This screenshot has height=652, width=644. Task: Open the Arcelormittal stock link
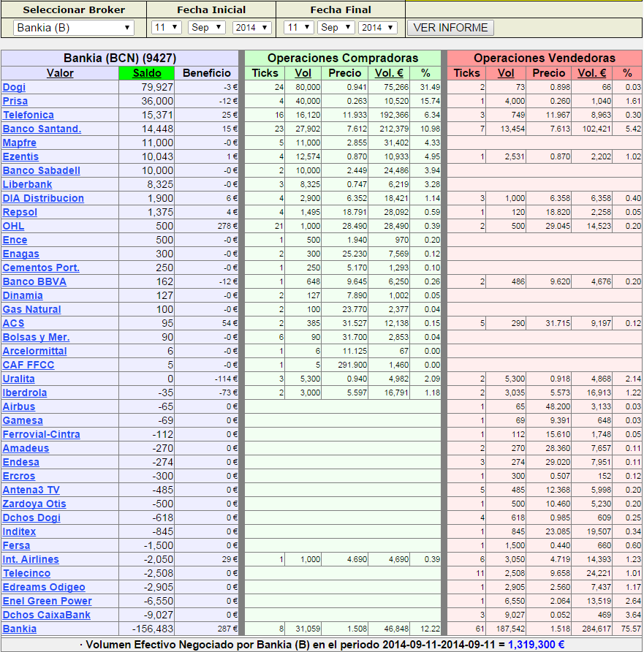point(35,352)
